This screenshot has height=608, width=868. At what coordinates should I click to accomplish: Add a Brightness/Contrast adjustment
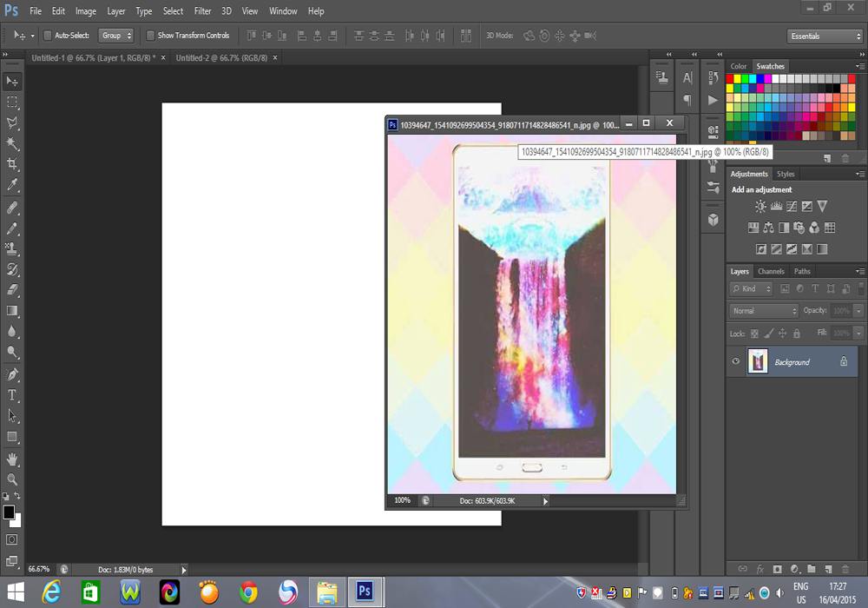tap(760, 207)
